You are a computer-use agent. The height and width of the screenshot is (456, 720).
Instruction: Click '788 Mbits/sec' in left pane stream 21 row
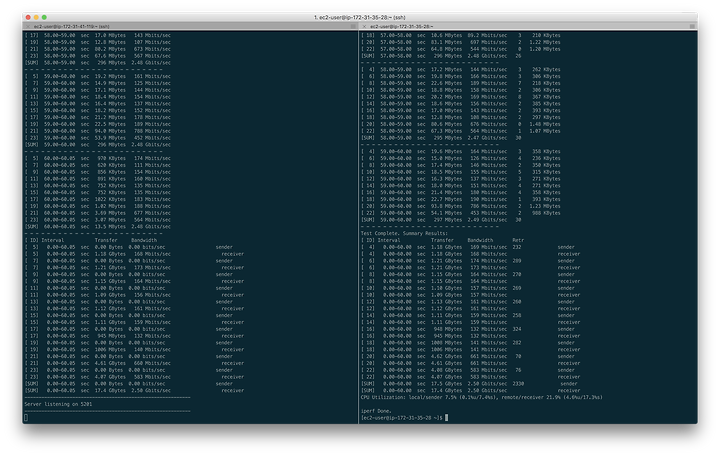(152, 131)
